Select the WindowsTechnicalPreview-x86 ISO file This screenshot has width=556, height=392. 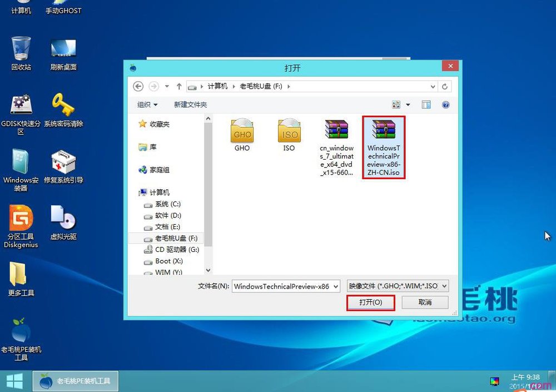coord(384,147)
